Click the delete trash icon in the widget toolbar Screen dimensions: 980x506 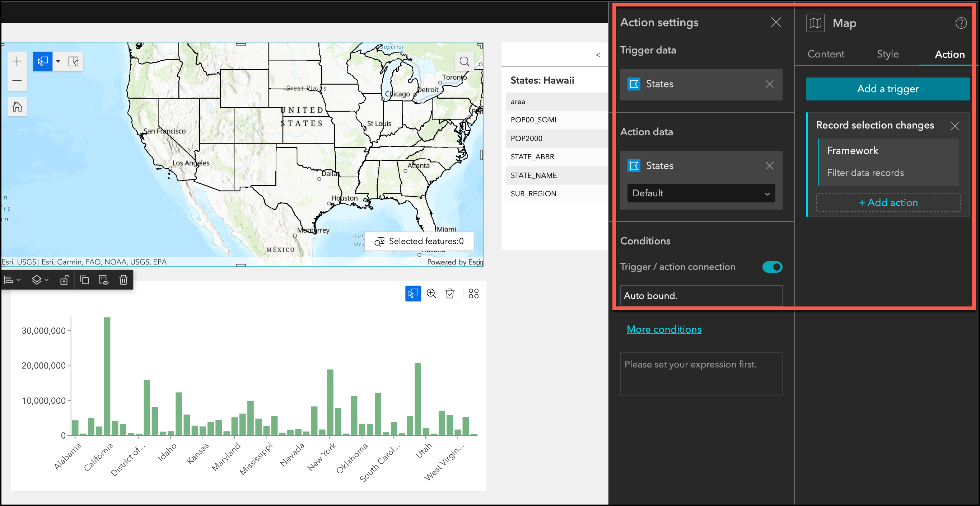click(x=123, y=280)
